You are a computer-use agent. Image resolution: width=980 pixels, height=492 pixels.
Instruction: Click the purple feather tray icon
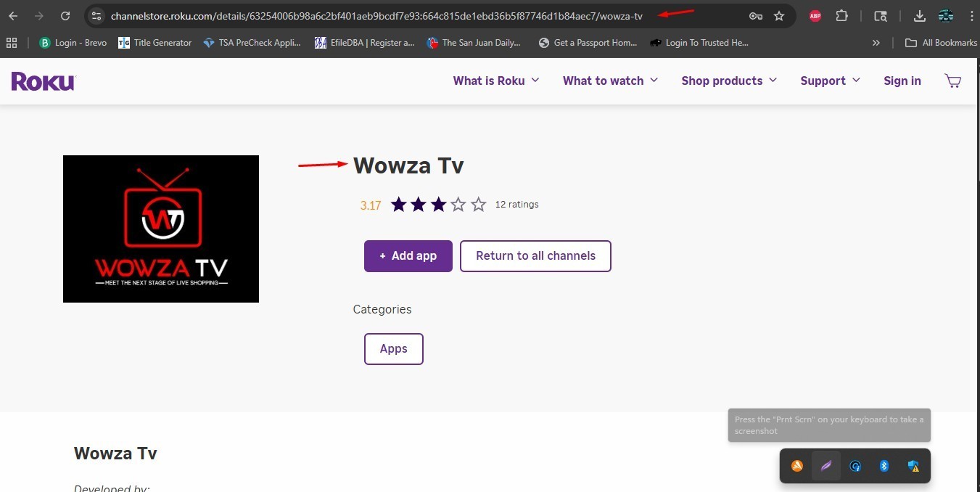click(x=825, y=466)
